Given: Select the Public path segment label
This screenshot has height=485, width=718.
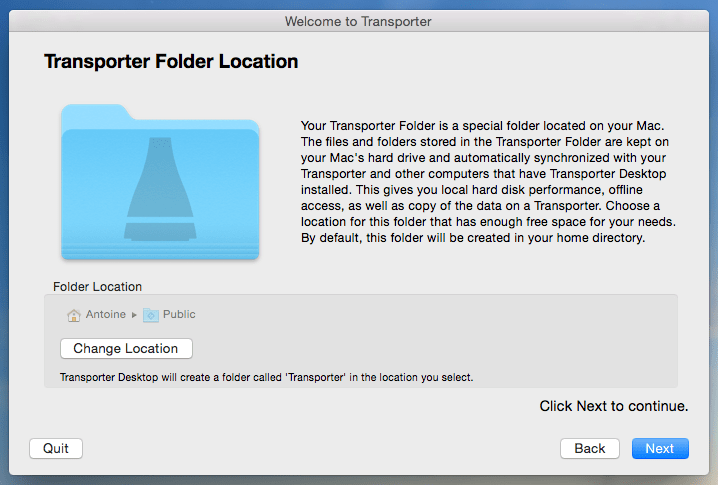Looking at the screenshot, I should (179, 314).
